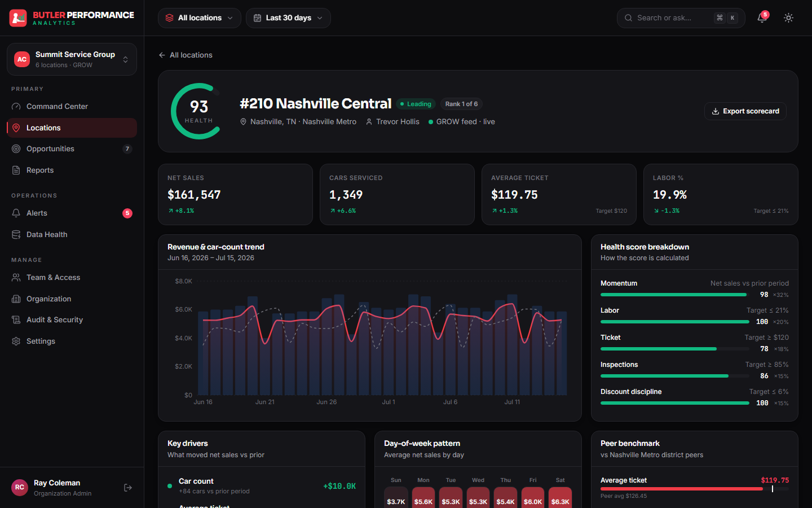The height and width of the screenshot is (508, 812).
Task: Click the Cars Serviced value 1,349
Action: click(346, 195)
